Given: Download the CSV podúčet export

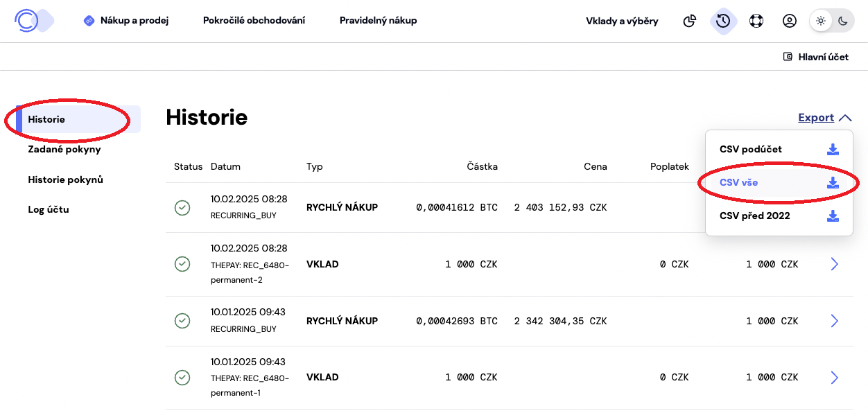Looking at the screenshot, I should coord(833,148).
